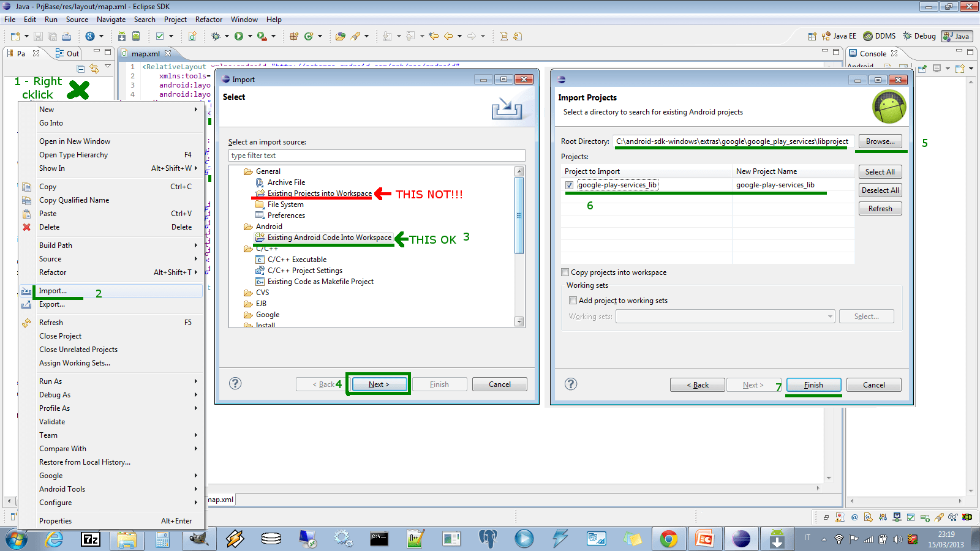
Task: Open 7-Zip from the taskbar
Action: [x=91, y=539]
